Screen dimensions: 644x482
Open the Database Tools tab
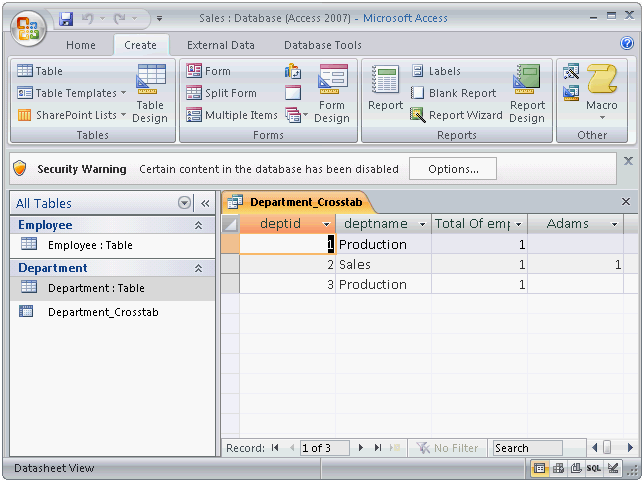click(x=322, y=45)
